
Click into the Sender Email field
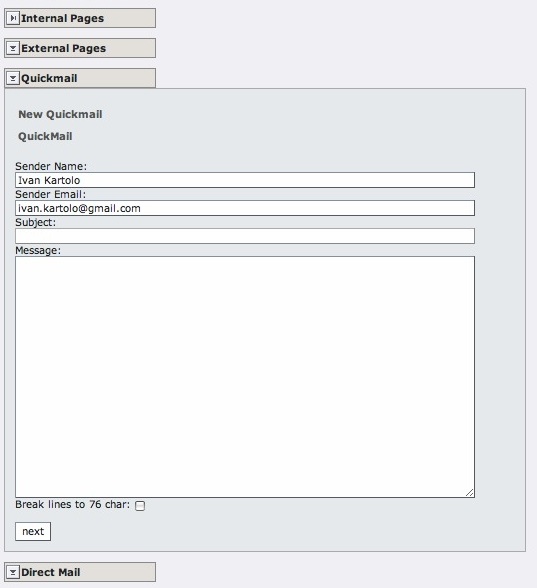click(x=245, y=208)
